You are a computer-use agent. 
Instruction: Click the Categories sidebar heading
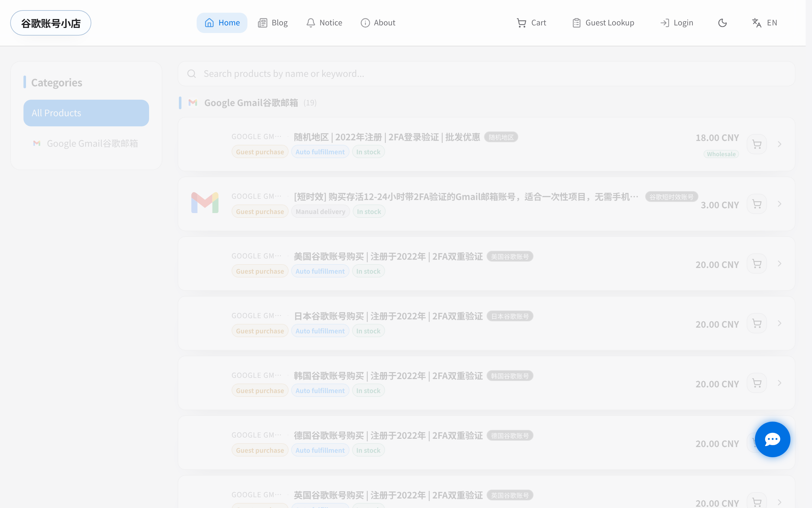coord(57,82)
